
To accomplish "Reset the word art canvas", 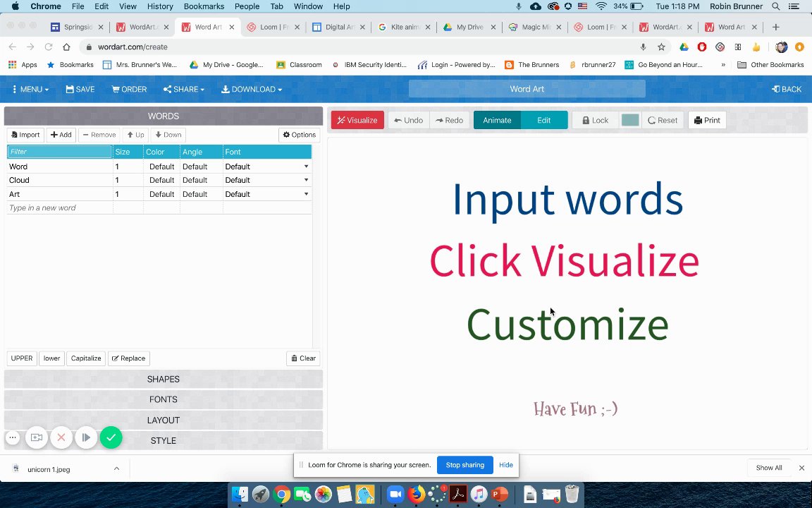I will tap(663, 120).
